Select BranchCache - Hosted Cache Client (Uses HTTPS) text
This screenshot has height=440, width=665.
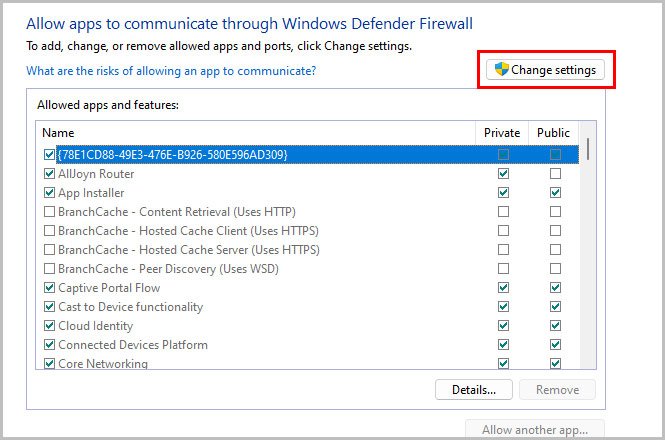pyautogui.click(x=188, y=231)
